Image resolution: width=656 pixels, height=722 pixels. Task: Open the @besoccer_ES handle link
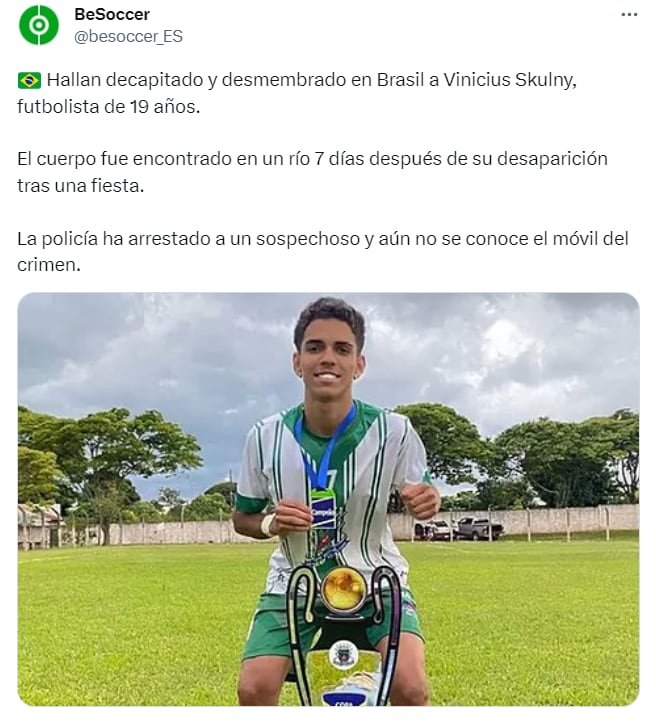tap(128, 36)
